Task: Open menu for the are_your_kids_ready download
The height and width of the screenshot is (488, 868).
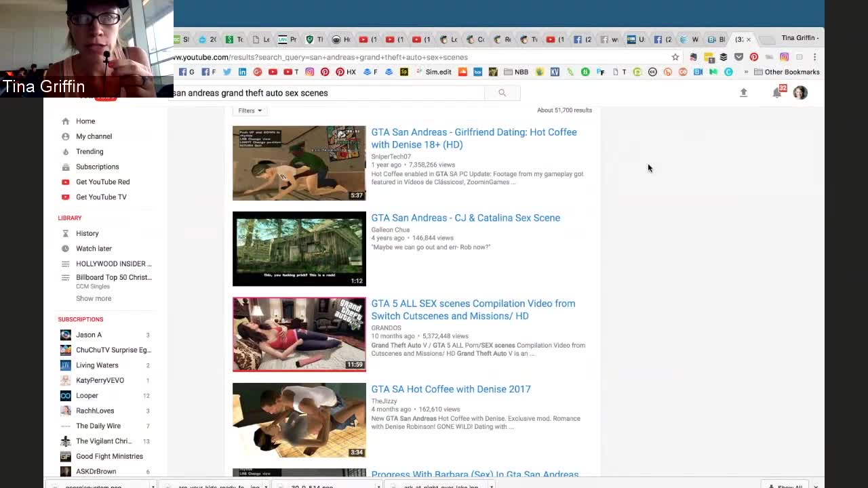Action: click(265, 485)
